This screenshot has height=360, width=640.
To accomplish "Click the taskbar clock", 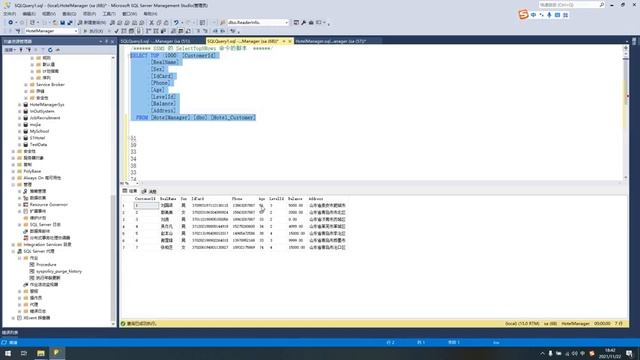I will click(610, 353).
